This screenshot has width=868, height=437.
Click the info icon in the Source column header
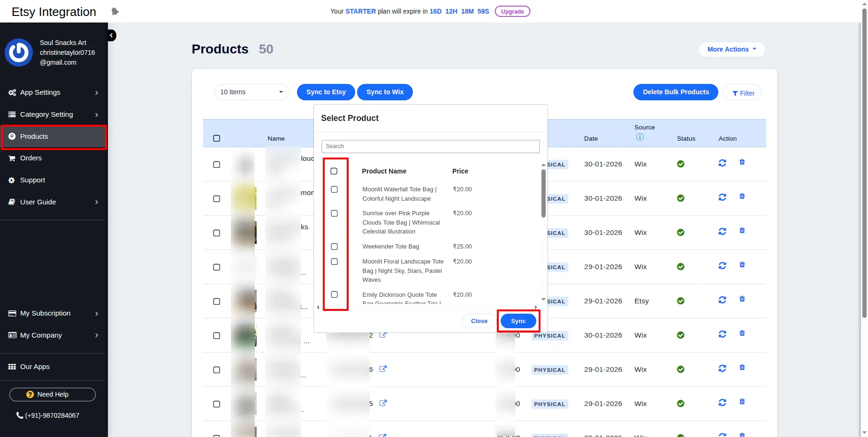tap(639, 137)
